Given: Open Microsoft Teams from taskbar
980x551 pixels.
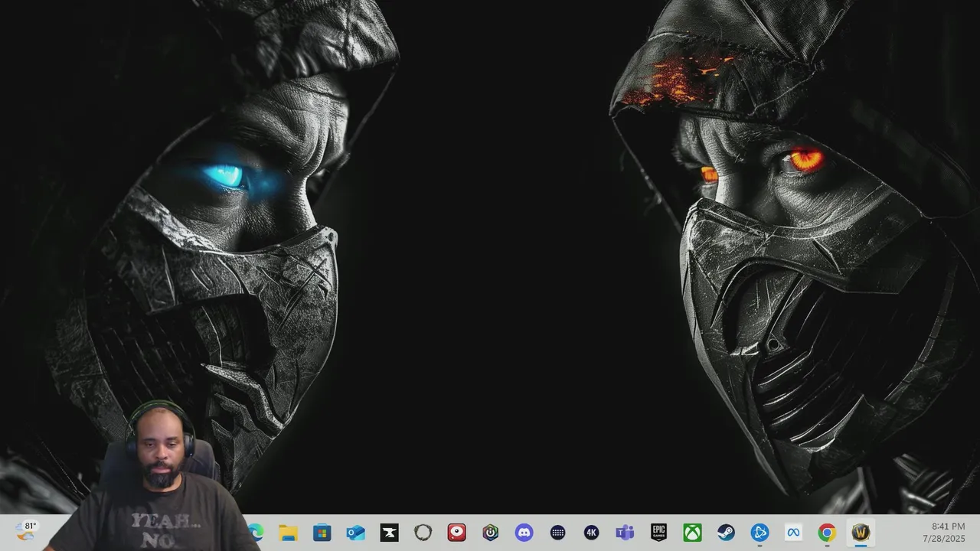Looking at the screenshot, I should 625,533.
